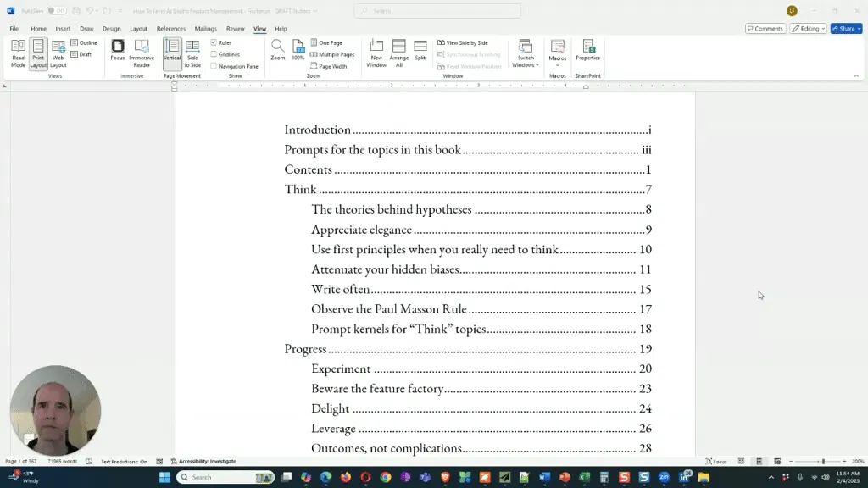Screen dimensions: 868x488
Task: Undo the last action
Action: (89, 10)
